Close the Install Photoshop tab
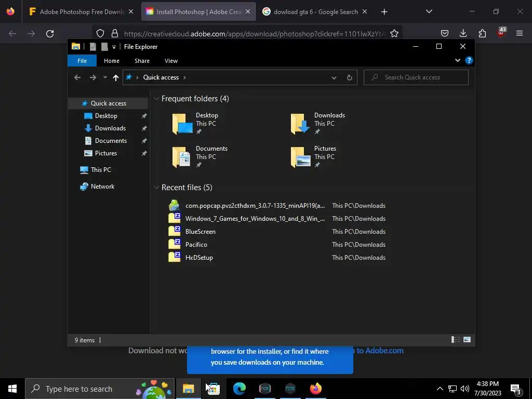This screenshot has height=399, width=532. click(x=248, y=12)
